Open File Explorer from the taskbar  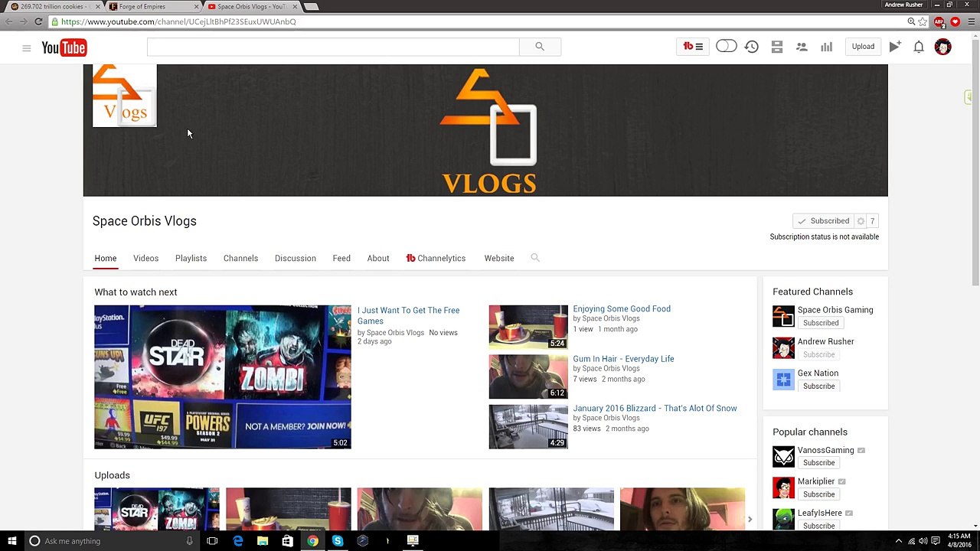tap(263, 541)
